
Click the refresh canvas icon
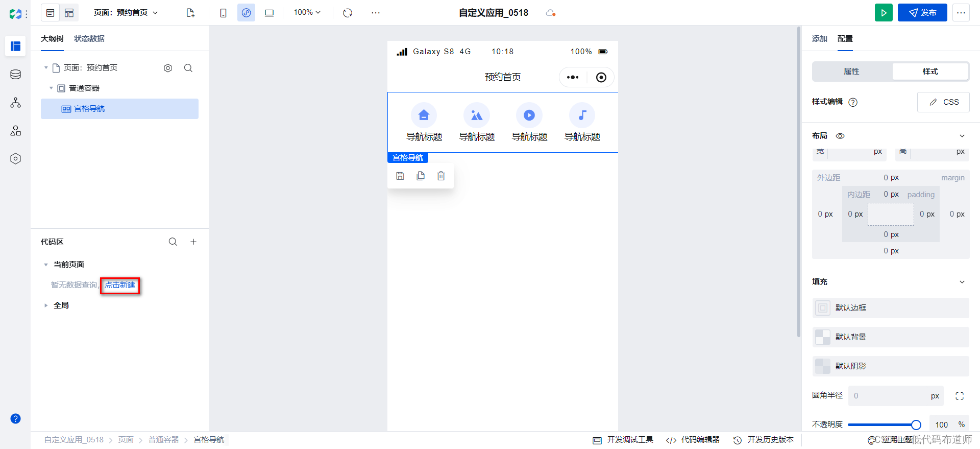pos(348,13)
